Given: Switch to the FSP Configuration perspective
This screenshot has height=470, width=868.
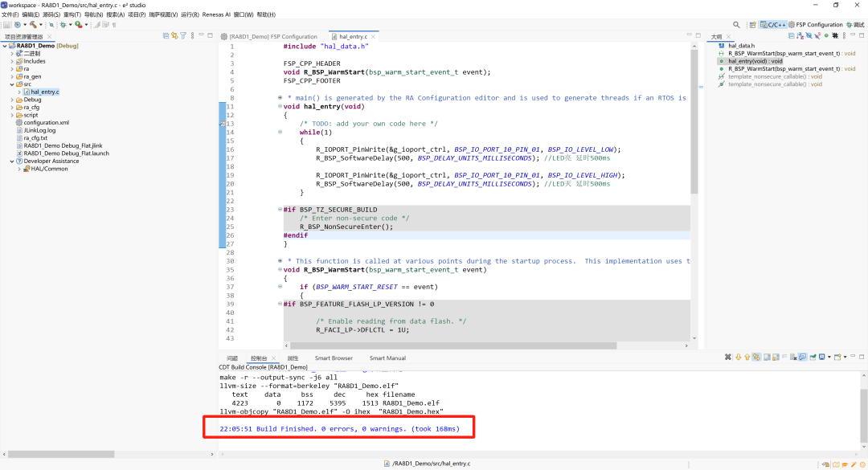Looking at the screenshot, I should [816, 25].
